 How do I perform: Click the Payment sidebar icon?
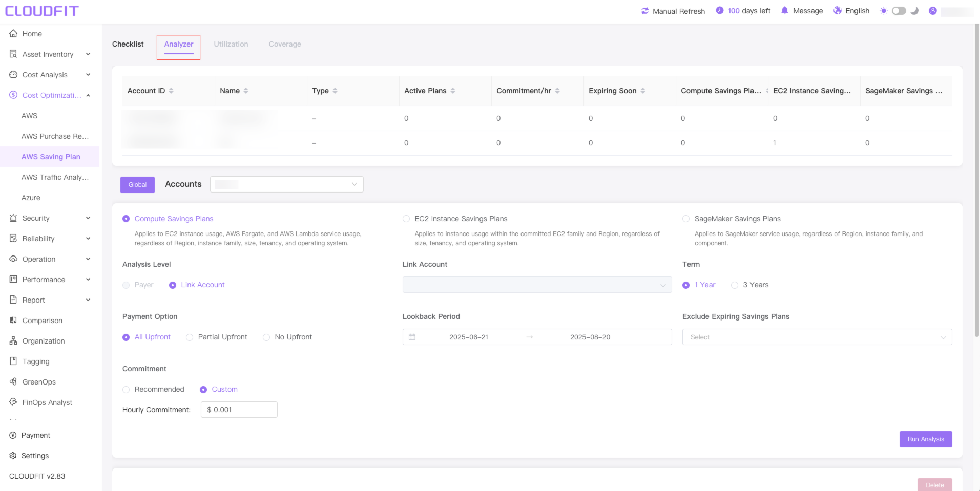click(13, 435)
